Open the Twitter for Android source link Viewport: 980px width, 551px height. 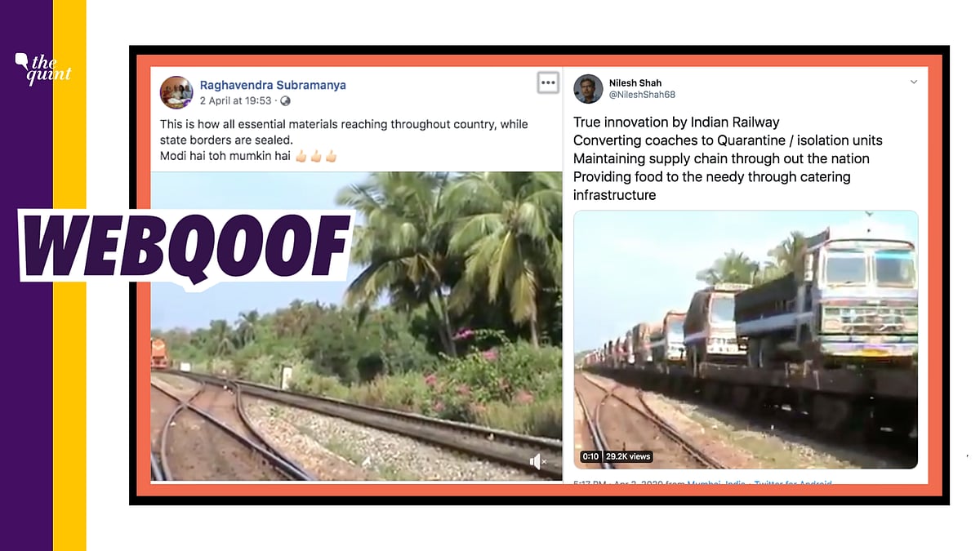click(x=793, y=484)
